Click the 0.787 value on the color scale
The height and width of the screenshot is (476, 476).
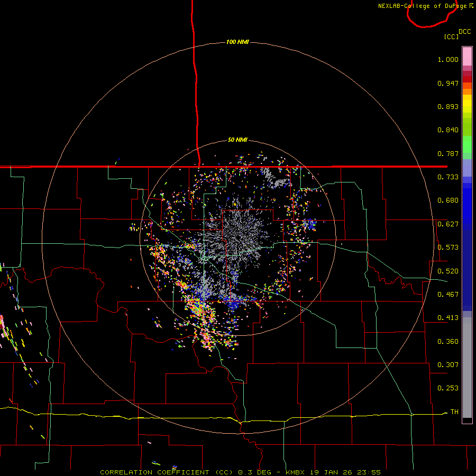[x=448, y=153]
